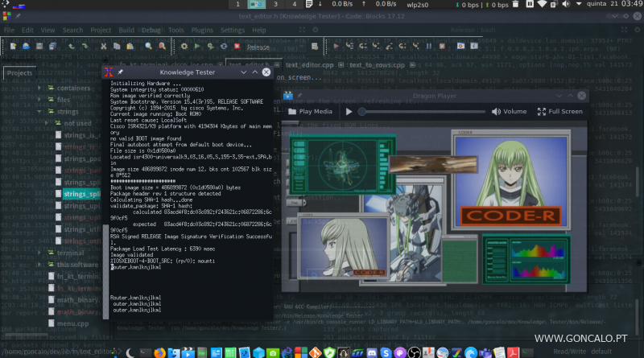Switch to the text_to_rows.cpp editor tab
Screen dimensions: 644x358
pos(377,65)
